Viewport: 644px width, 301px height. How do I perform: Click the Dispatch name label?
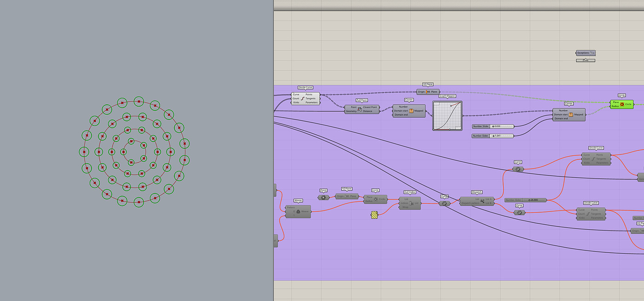(477, 192)
